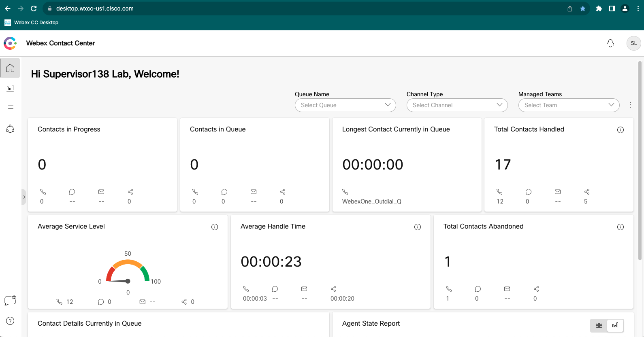Expand the collapsed left panel arrow
Screen dimensions: 644x337
coord(24,197)
